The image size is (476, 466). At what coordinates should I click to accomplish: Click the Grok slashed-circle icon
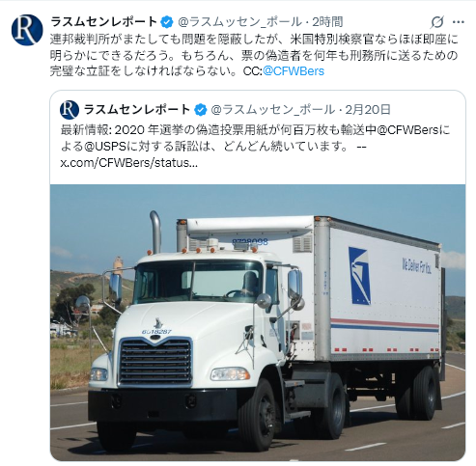437,22
